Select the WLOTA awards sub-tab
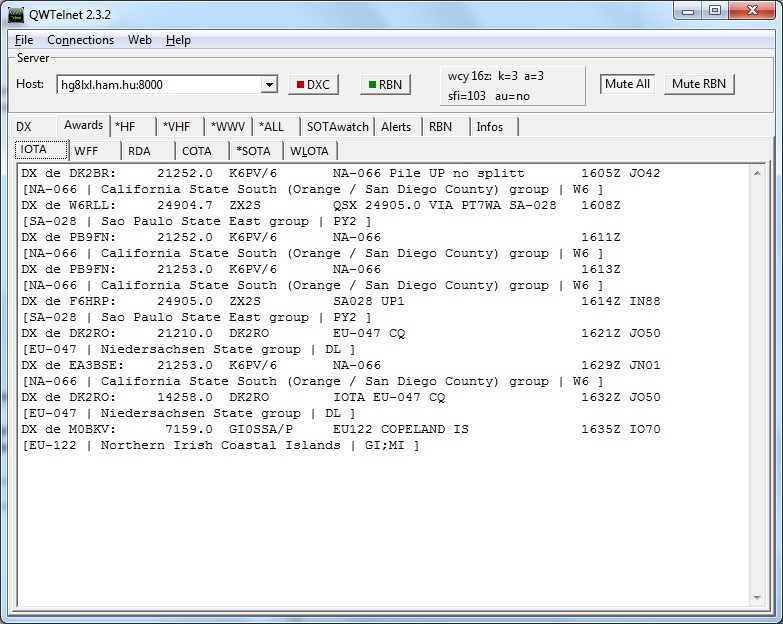 pos(309,151)
